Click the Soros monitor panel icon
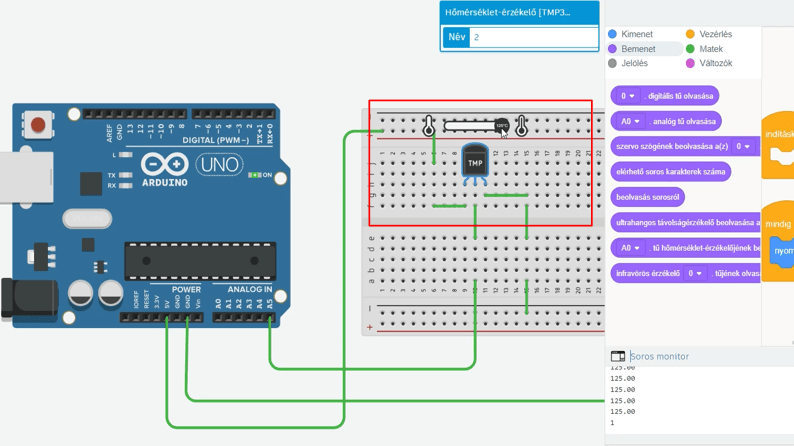This screenshot has width=794, height=446. tap(618, 356)
